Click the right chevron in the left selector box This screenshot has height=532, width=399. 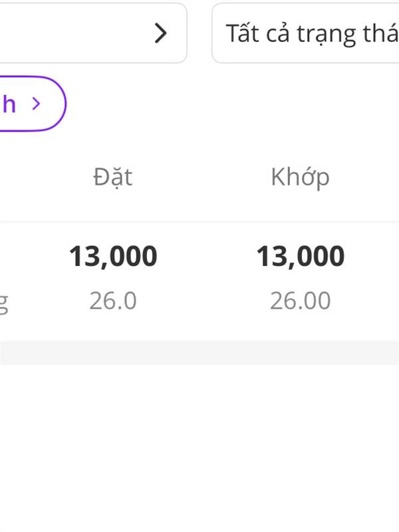coord(160,33)
